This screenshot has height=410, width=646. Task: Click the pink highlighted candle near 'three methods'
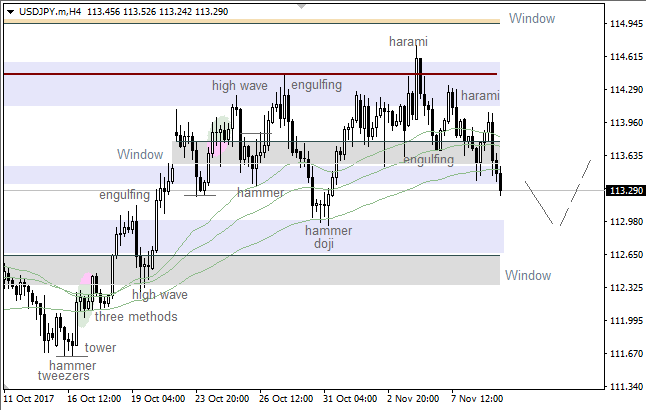point(88,281)
